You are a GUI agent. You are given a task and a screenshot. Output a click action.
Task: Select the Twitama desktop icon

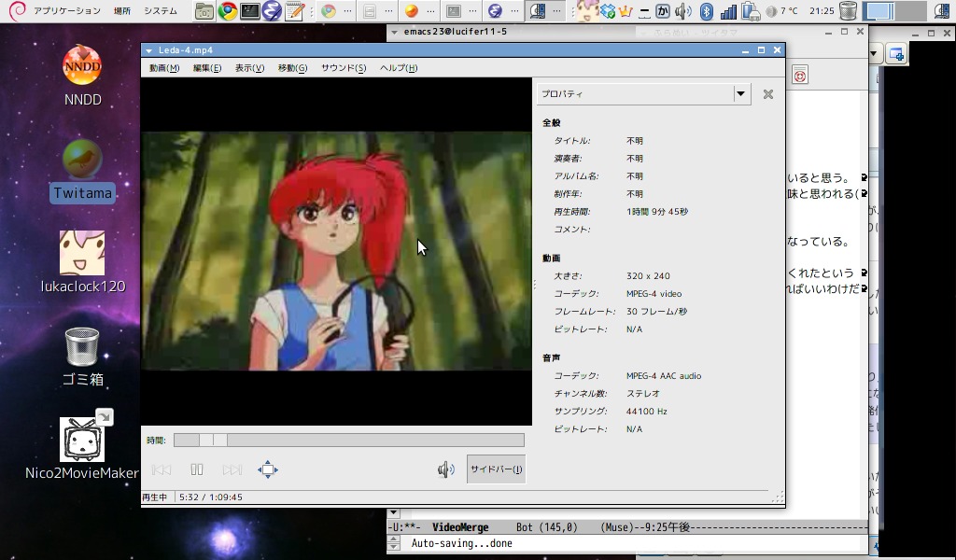[82, 171]
